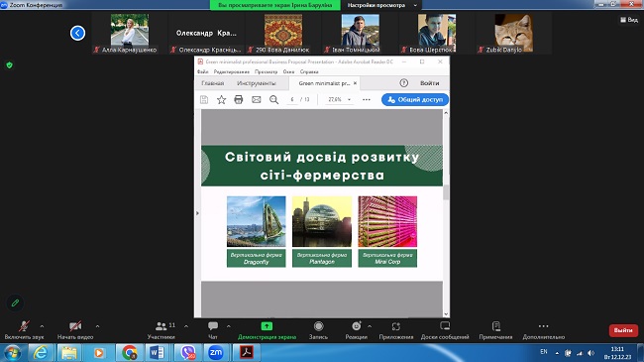
Task: Open the Participants panel
Action: pos(161,330)
